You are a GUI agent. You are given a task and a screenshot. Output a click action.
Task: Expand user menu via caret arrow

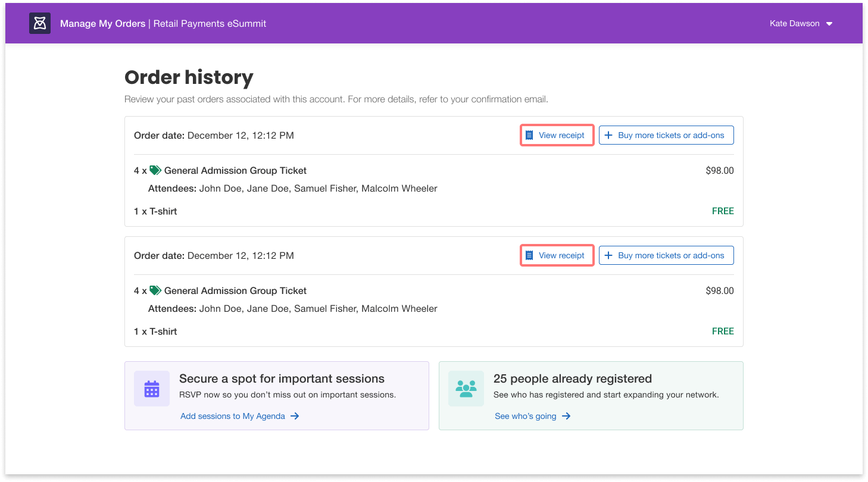point(829,24)
